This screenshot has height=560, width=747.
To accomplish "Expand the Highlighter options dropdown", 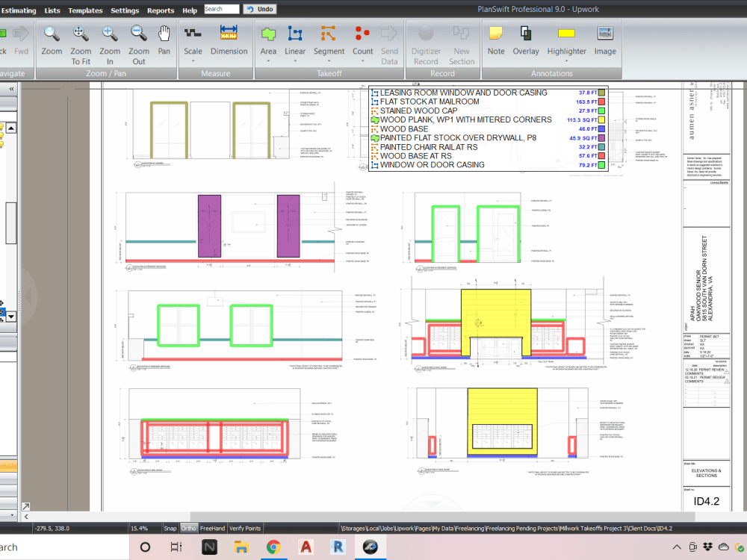I will 566,61.
